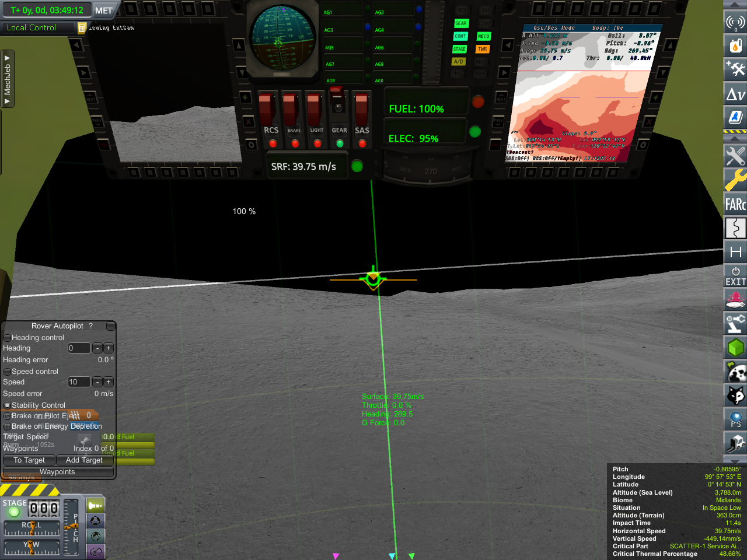Enable Heading control checkbox
747x560 pixels.
(x=7, y=338)
